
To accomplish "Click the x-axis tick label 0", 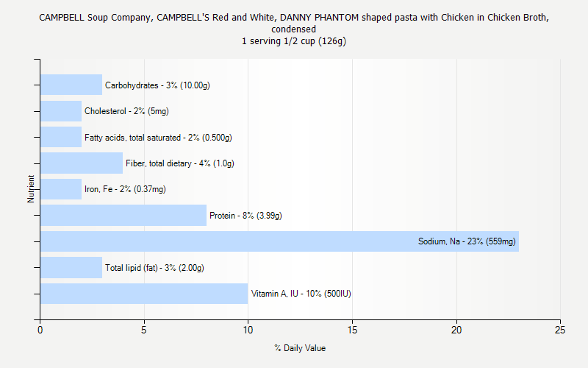I will [x=40, y=332].
